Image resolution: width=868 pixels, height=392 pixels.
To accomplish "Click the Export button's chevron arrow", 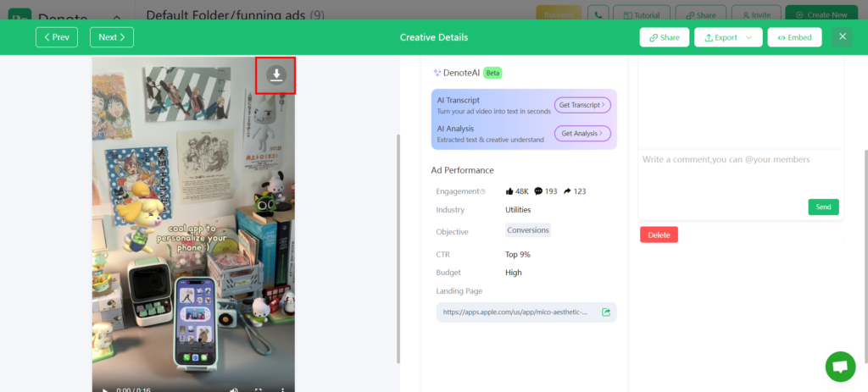I will click(x=749, y=37).
